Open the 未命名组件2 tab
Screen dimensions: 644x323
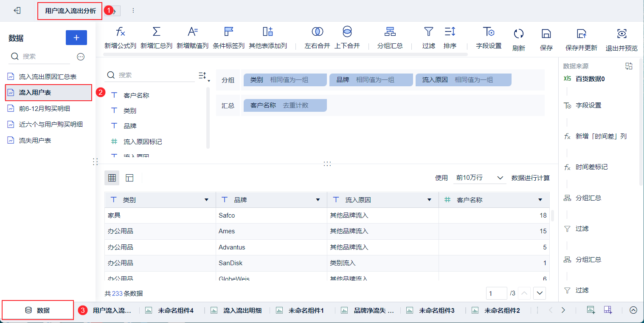click(x=497, y=310)
